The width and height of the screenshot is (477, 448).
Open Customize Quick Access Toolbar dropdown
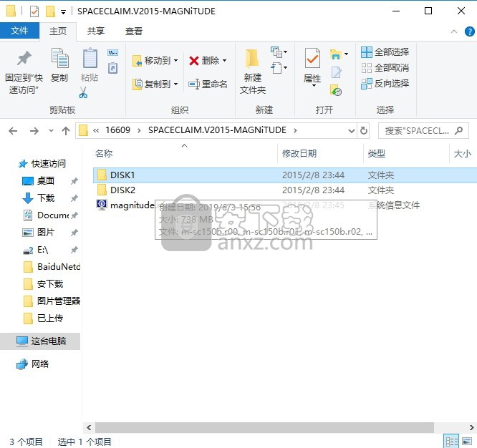(x=63, y=12)
